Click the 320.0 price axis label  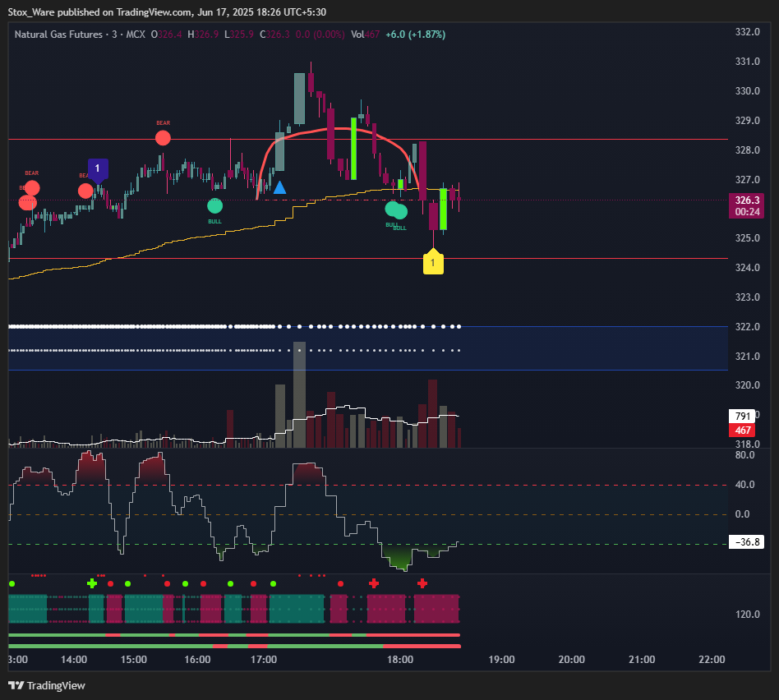tap(747, 385)
